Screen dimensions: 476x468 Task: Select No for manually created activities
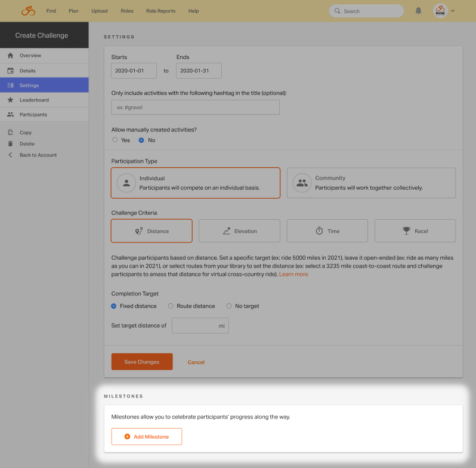141,140
